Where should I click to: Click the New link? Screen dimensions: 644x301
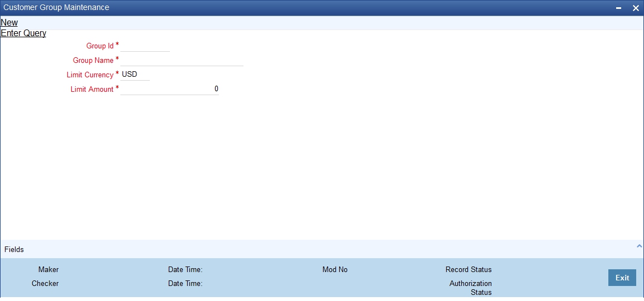9,23
